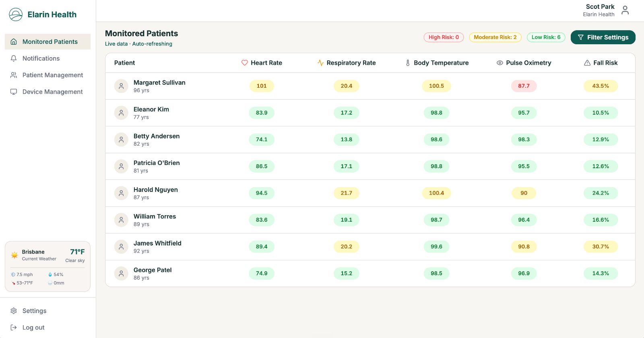Click the Heart Rate column header label
The height and width of the screenshot is (338, 644).
coord(266,63)
